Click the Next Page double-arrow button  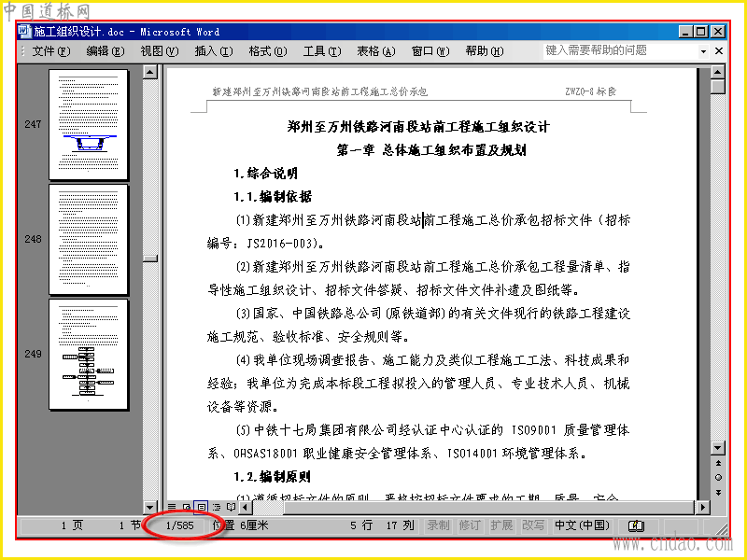coord(718,493)
